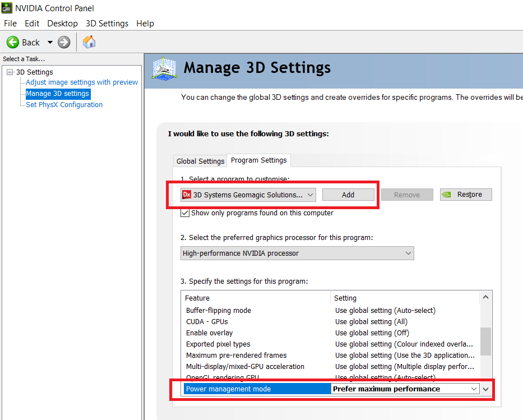
Task: Open the 3D Systems Geomagic program dropdown
Action: coord(248,195)
